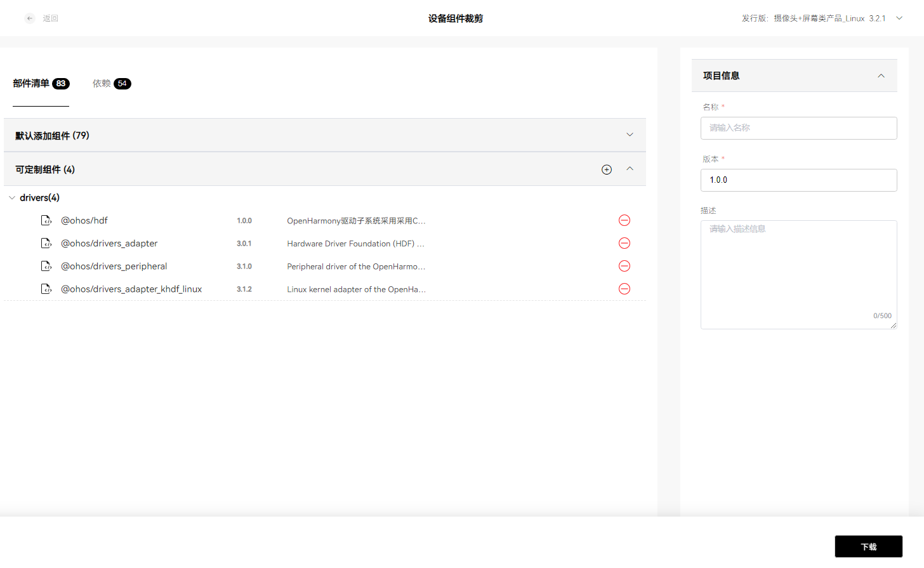Remove the @ohos/drivers_adapter_khdf_linux component

click(624, 289)
